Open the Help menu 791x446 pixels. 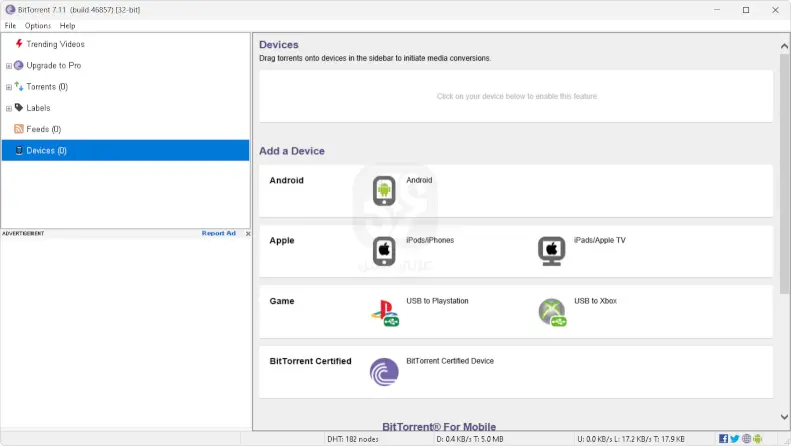coord(67,25)
